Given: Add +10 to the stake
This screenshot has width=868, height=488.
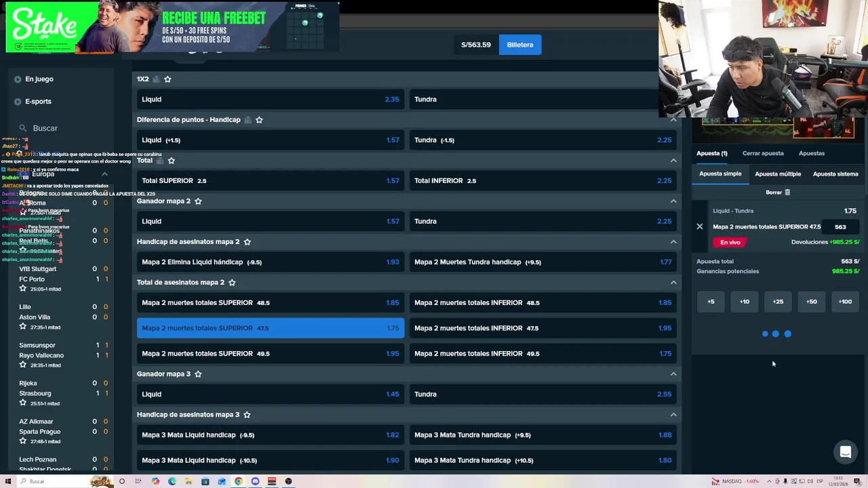Looking at the screenshot, I should click(x=745, y=302).
